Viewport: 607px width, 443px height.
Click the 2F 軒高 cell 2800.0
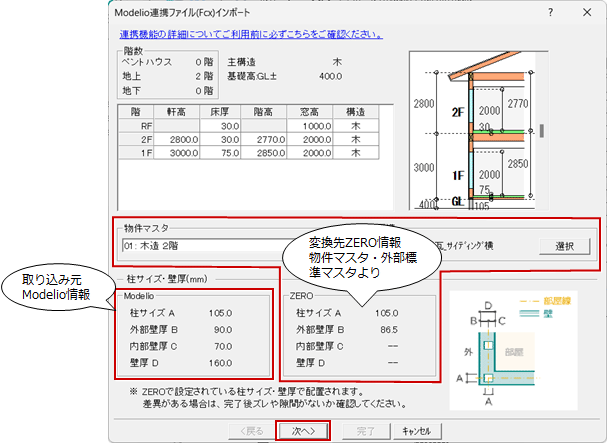click(x=177, y=139)
